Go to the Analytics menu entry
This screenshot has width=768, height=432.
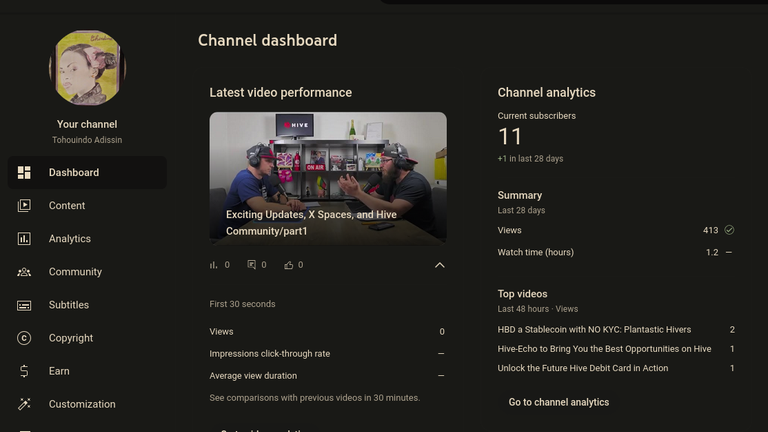[x=87, y=239]
